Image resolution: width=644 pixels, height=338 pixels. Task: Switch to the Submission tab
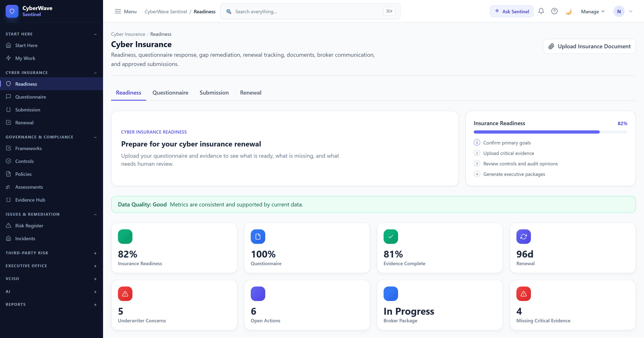214,93
